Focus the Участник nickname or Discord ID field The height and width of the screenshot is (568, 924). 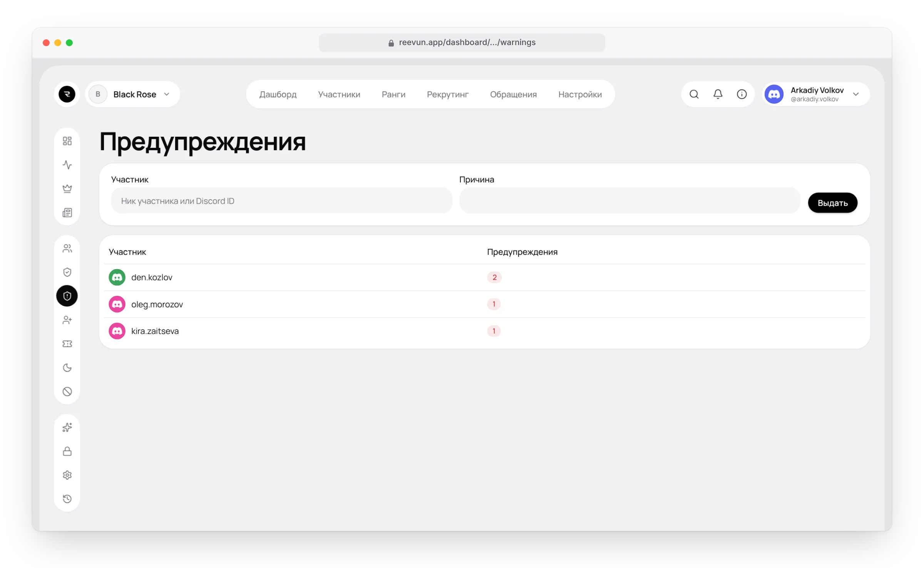coord(281,201)
